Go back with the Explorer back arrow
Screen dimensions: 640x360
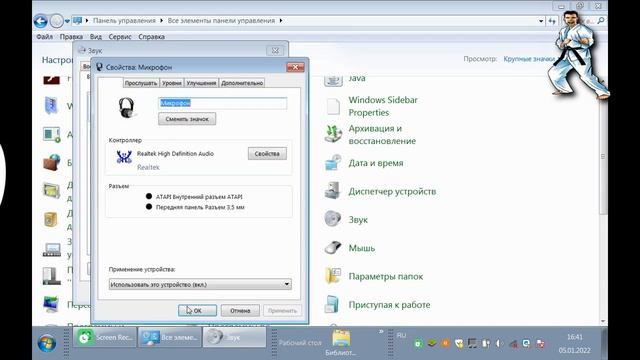pos(41,21)
